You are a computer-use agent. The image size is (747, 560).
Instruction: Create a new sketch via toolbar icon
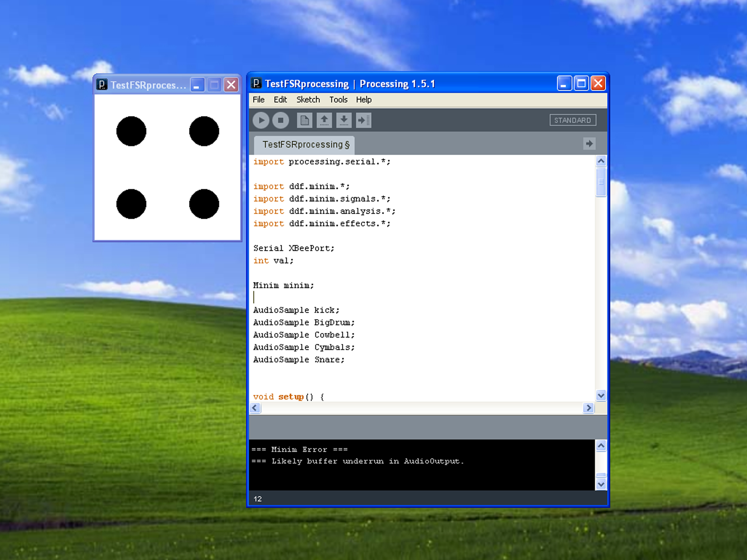point(304,120)
